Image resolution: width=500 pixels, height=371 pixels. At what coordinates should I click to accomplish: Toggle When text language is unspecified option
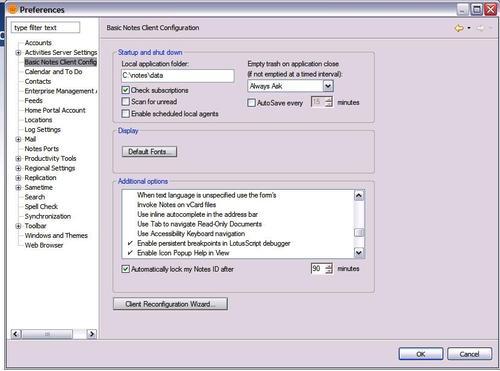tap(207, 195)
